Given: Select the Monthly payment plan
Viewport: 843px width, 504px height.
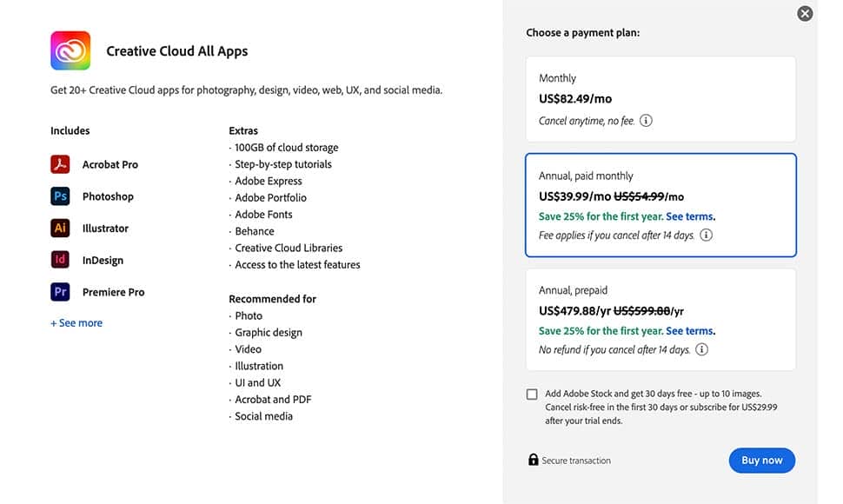Looking at the screenshot, I should click(660, 98).
